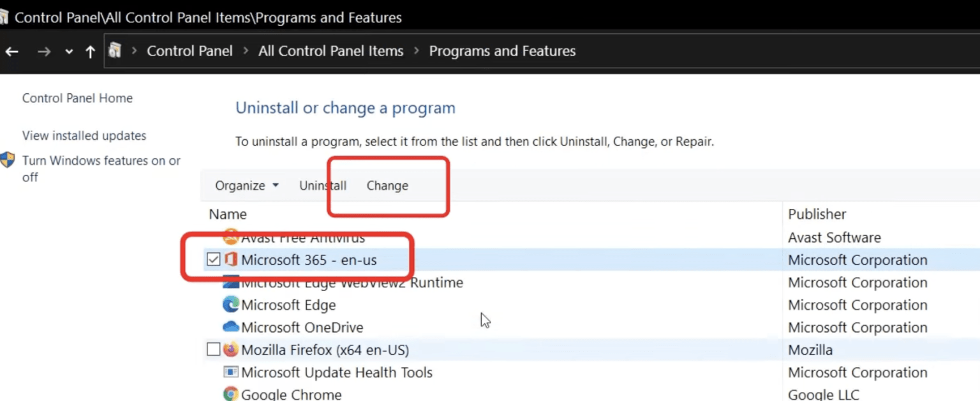Uncheck the Microsoft 365 - en-us checkbox
The width and height of the screenshot is (980, 401).
[214, 260]
